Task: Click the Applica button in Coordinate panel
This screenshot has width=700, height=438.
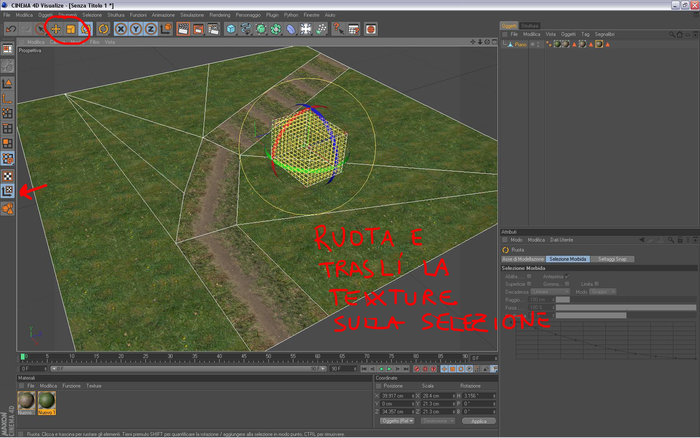Action: pos(479,421)
